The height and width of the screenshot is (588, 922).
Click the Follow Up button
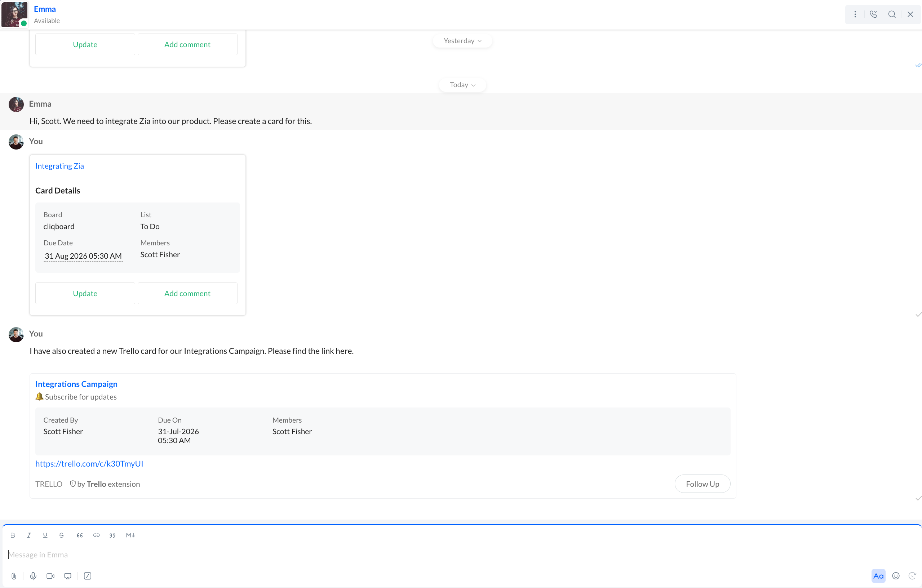tap(702, 484)
